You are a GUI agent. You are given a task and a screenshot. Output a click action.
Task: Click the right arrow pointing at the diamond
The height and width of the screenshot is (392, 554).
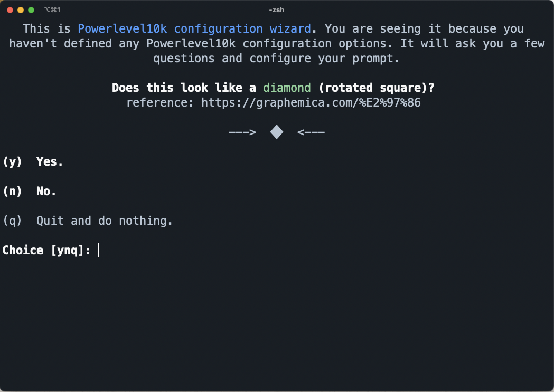coord(311,132)
